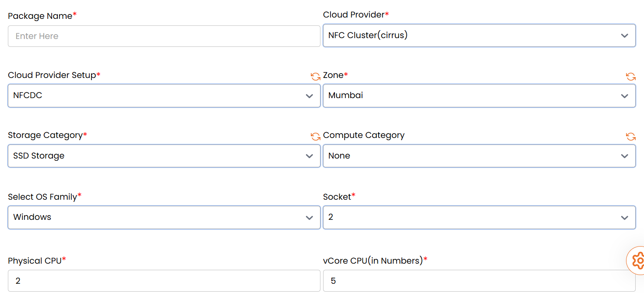Refresh the Cloud Provider Setup list
The height and width of the screenshot is (300, 644).
tap(315, 77)
